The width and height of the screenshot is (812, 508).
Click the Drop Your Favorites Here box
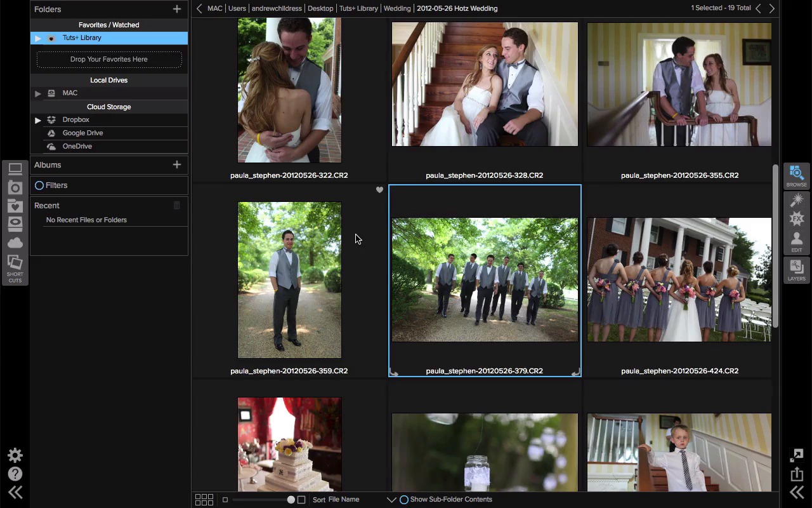pyautogui.click(x=109, y=59)
